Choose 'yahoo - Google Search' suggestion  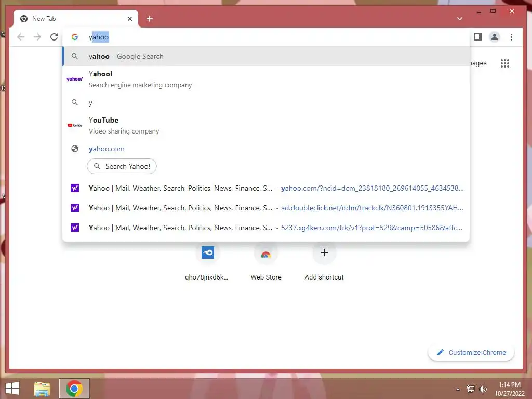coord(267,56)
